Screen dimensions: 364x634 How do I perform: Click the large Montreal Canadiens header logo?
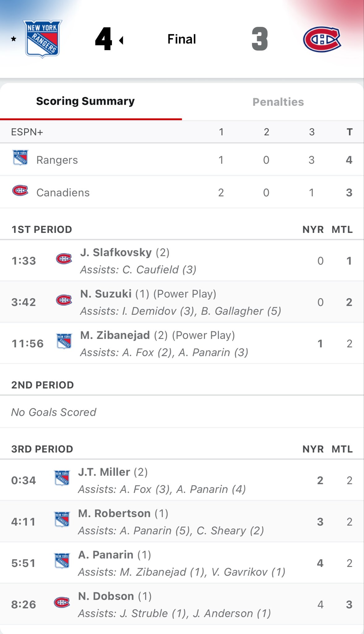322,39
